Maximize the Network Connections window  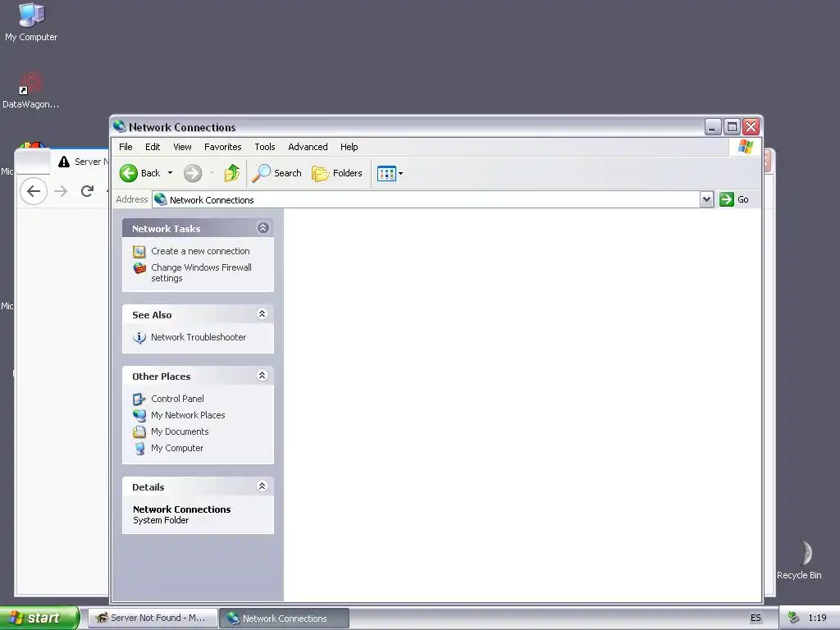click(x=732, y=127)
